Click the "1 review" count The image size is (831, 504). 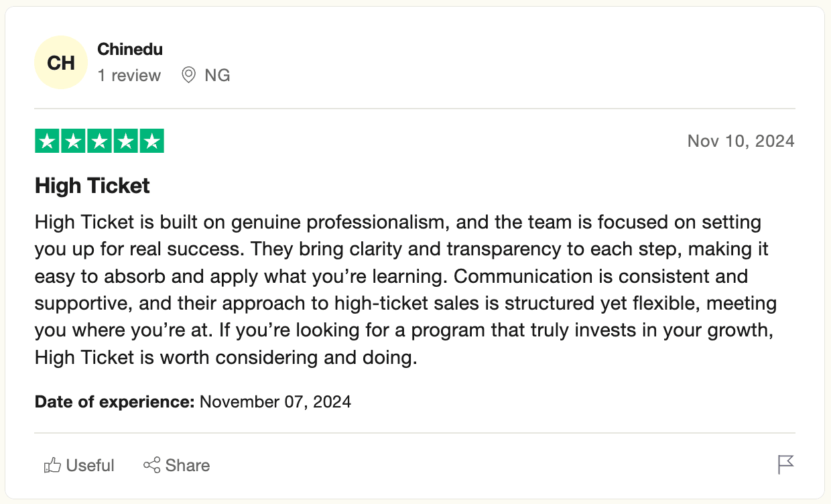(129, 75)
